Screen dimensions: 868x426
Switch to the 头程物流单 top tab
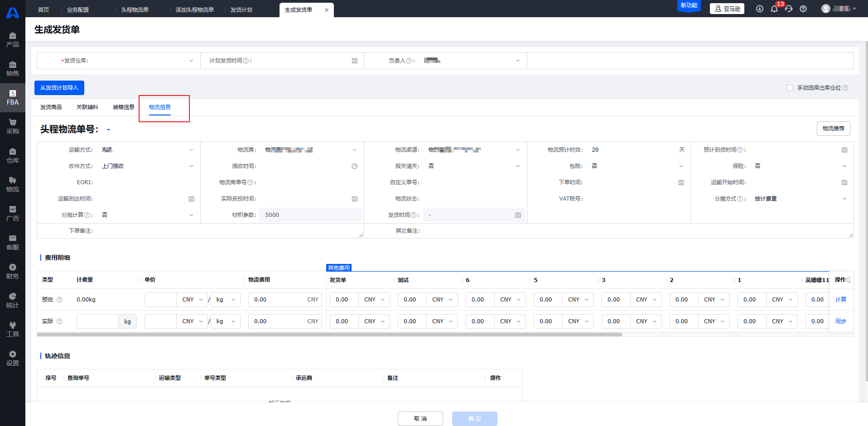[x=135, y=10]
